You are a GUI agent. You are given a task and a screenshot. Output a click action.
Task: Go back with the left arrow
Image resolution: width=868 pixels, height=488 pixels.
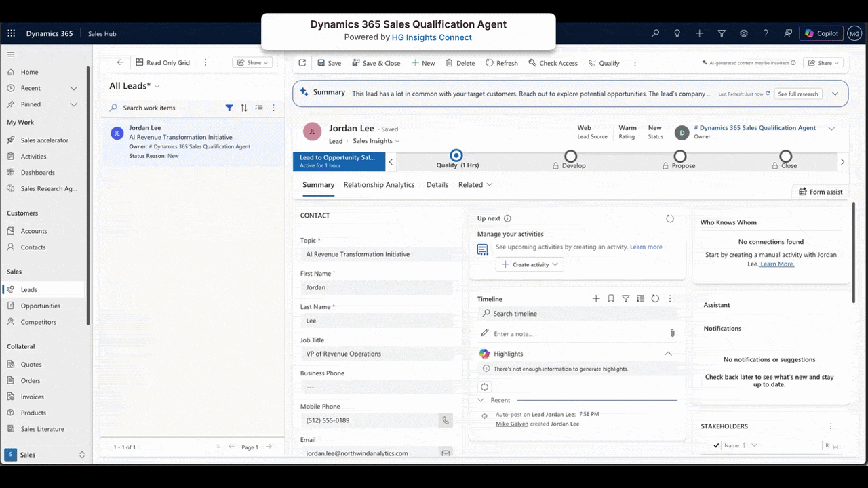120,62
